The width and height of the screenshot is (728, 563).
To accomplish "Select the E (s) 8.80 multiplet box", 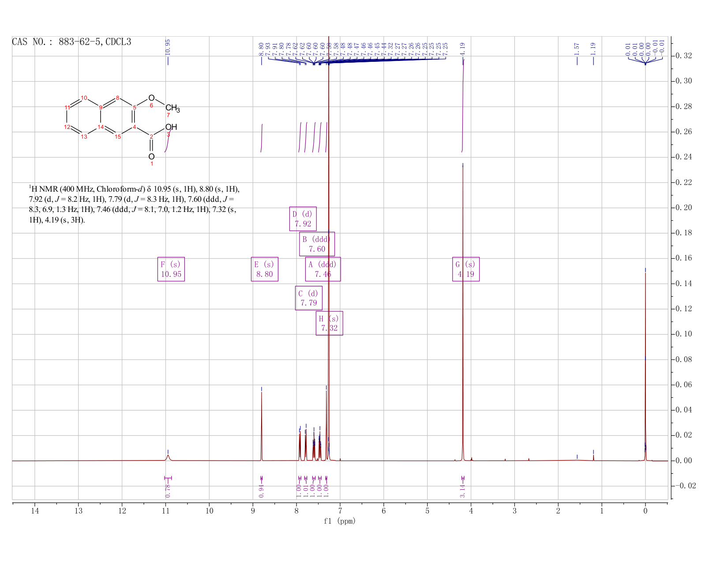I will point(265,269).
